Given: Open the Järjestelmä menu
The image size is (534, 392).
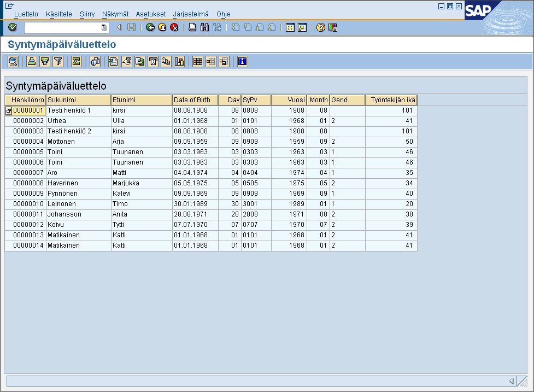Looking at the screenshot, I should point(191,14).
